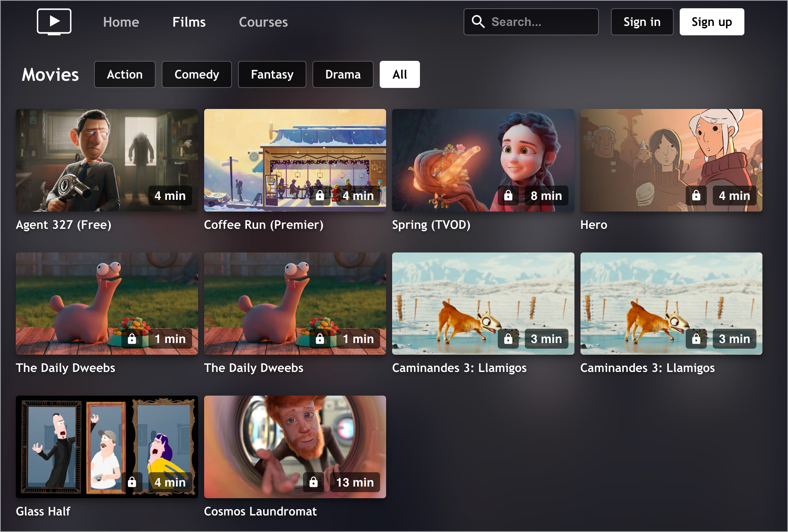Filter movies by Action genre
788x532 pixels.
pos(124,74)
